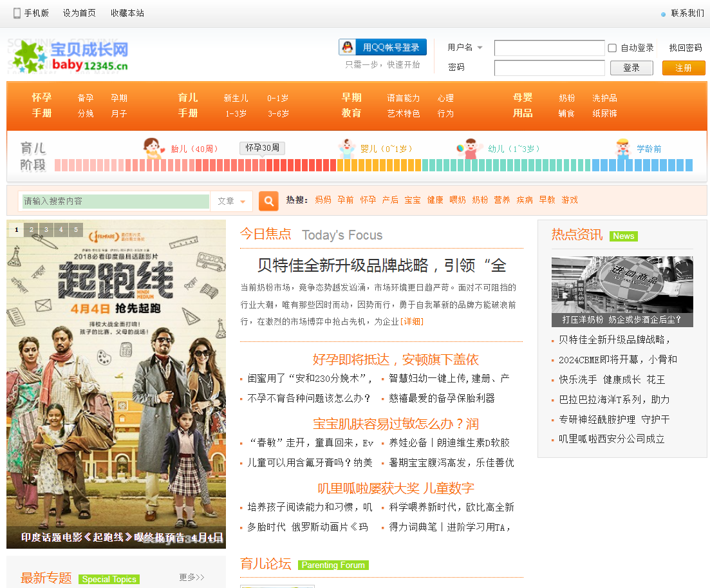Click hot search keyword 妈妈
710x588 pixels.
click(x=323, y=200)
